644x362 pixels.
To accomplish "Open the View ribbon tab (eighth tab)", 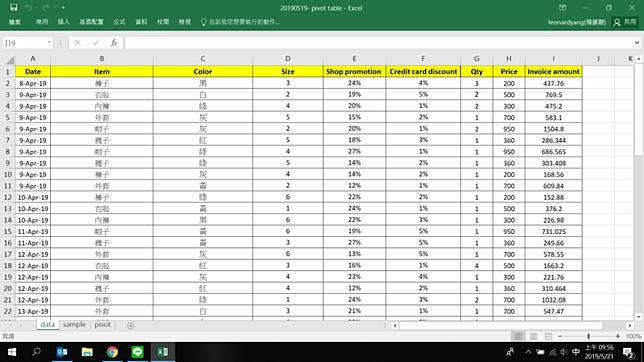I will tap(185, 22).
